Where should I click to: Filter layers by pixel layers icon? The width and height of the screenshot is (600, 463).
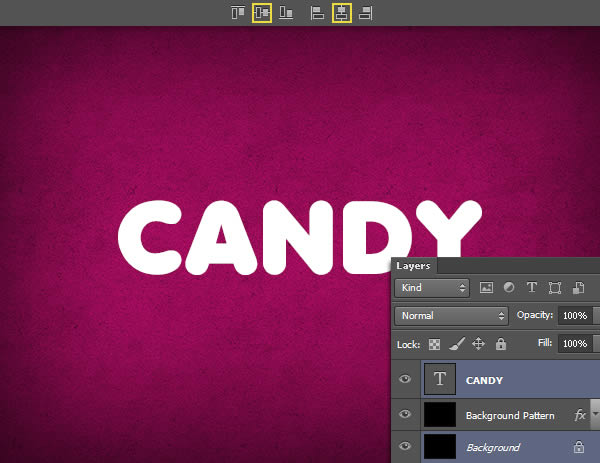pyautogui.click(x=487, y=288)
